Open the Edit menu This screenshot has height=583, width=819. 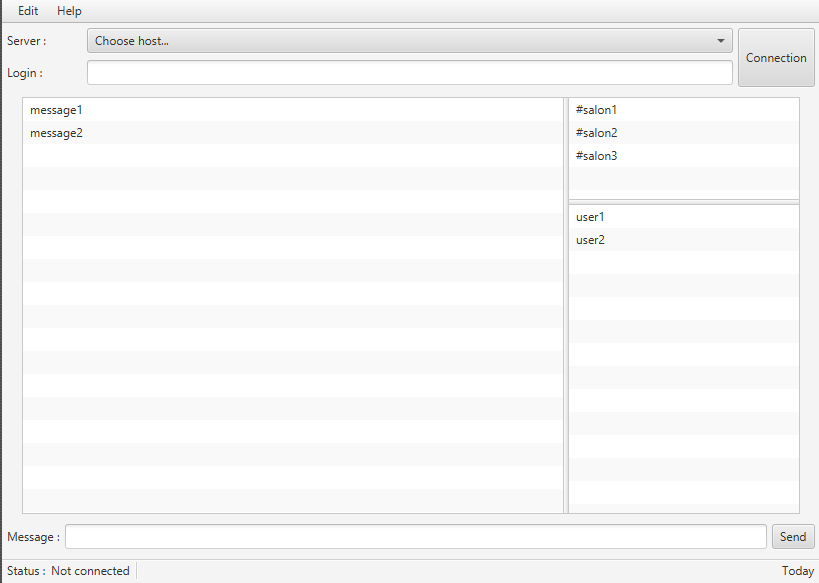[x=28, y=11]
